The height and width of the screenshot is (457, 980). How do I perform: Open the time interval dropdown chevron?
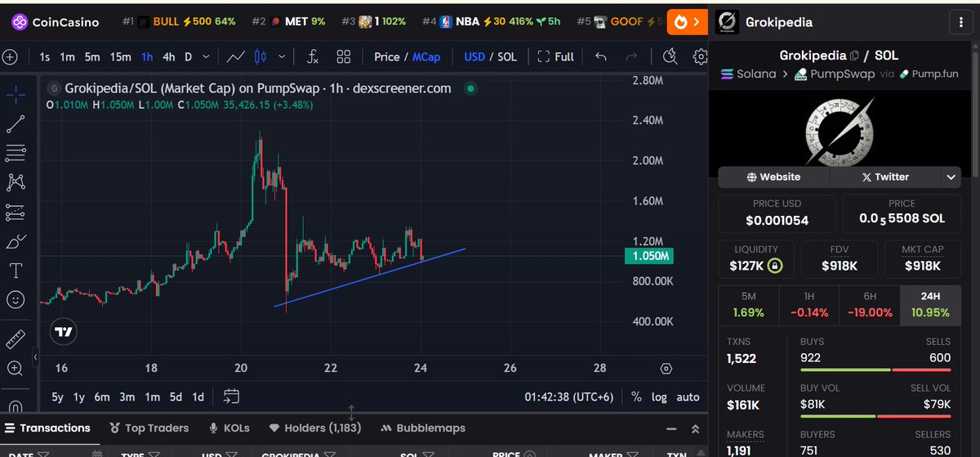pyautogui.click(x=206, y=56)
